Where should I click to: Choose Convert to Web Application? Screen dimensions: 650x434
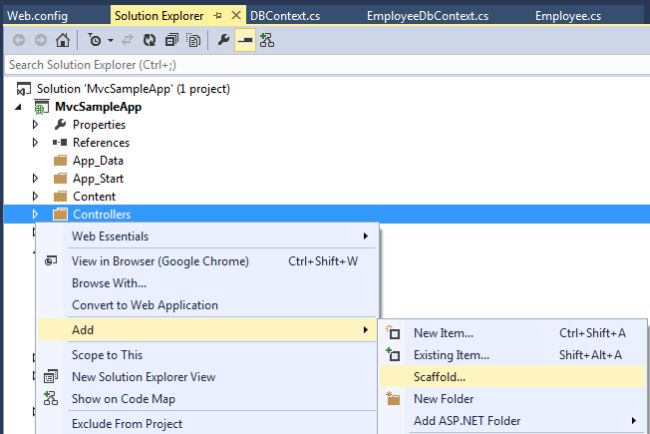click(x=207, y=305)
